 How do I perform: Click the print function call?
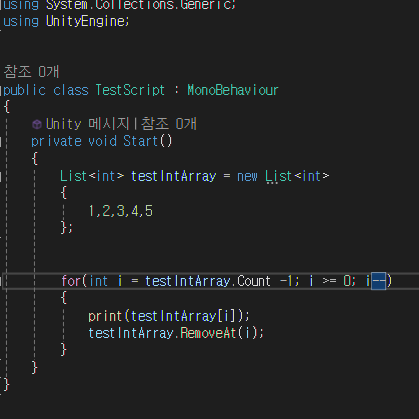105,316
